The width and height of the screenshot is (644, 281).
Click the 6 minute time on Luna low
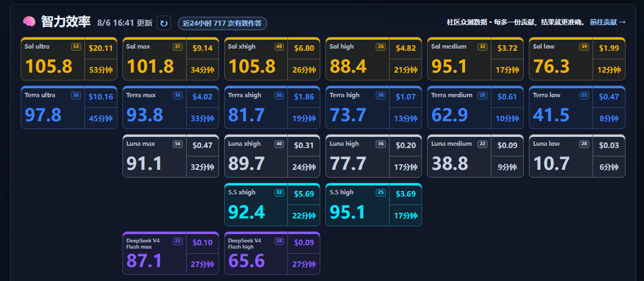(x=609, y=168)
